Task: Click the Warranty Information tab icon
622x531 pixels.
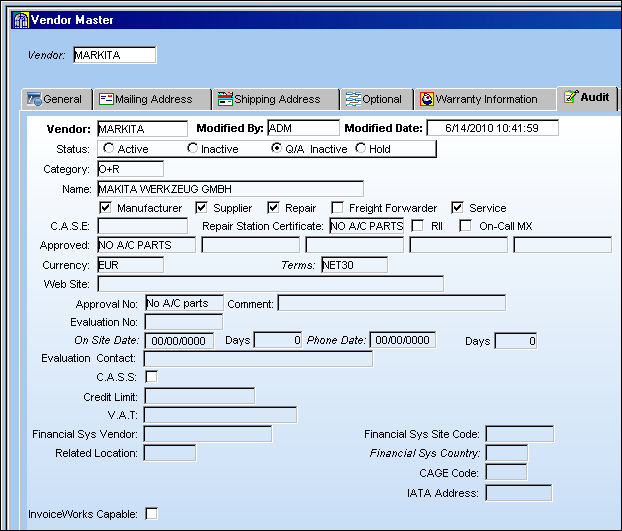Action: 427,99
